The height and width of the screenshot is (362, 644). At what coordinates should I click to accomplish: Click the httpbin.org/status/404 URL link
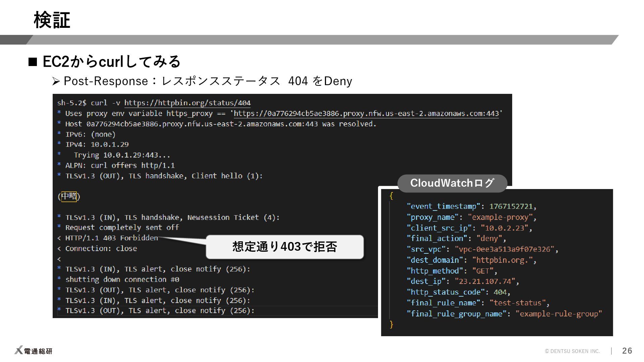pos(187,103)
